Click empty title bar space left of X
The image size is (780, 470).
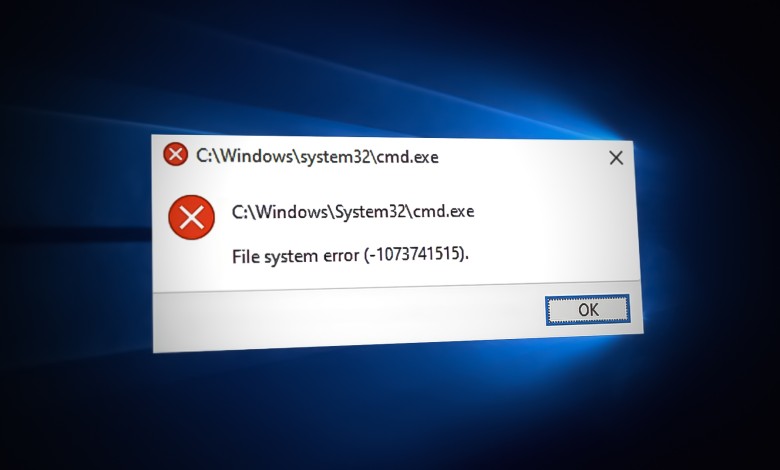(522, 158)
